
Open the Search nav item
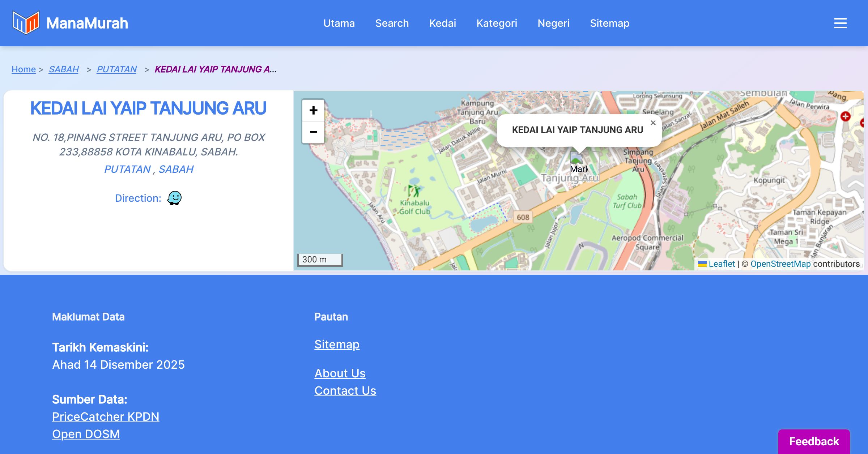pyautogui.click(x=392, y=23)
